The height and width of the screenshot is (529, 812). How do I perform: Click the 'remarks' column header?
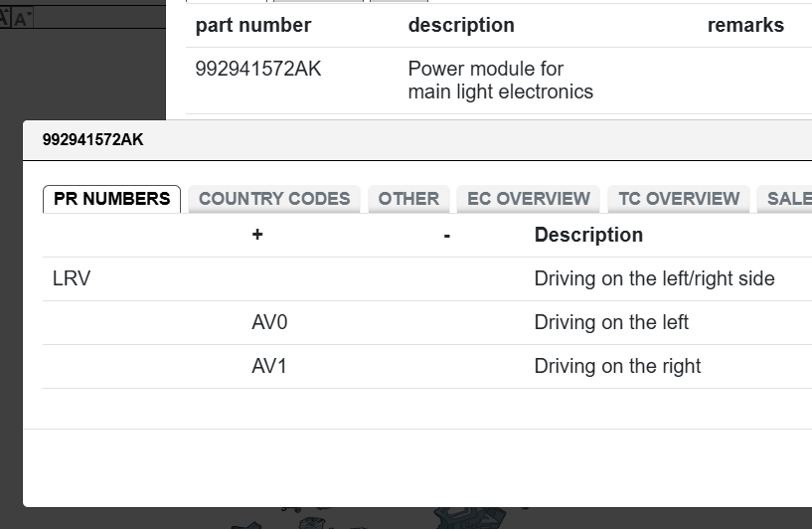pos(745,26)
